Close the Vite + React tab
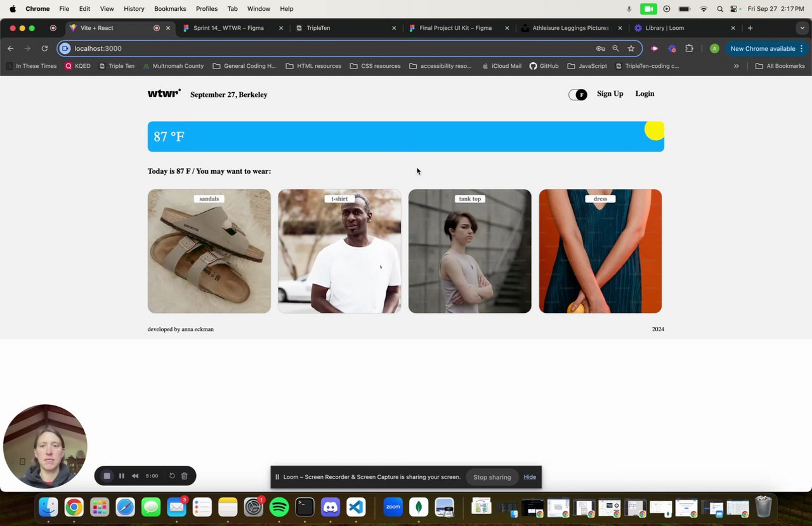 [168, 28]
